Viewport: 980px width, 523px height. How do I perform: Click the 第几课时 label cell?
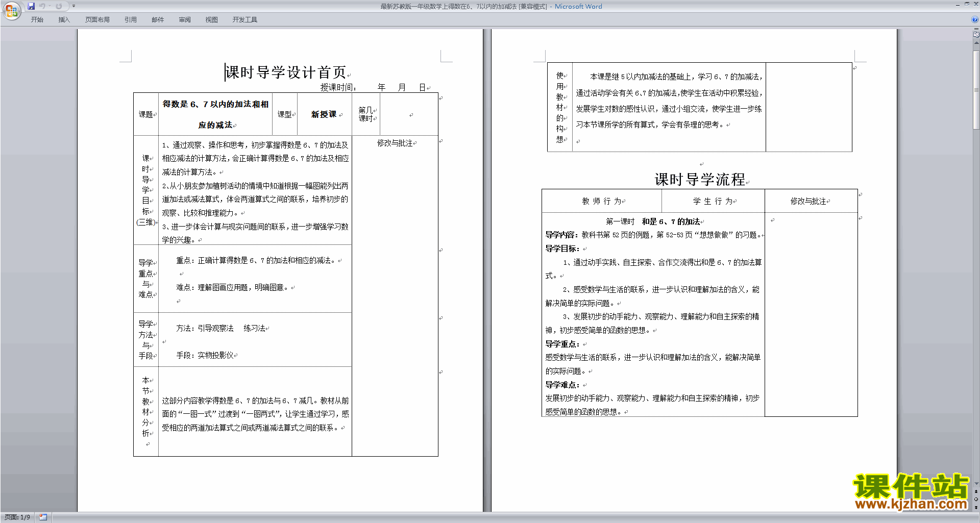pos(365,114)
